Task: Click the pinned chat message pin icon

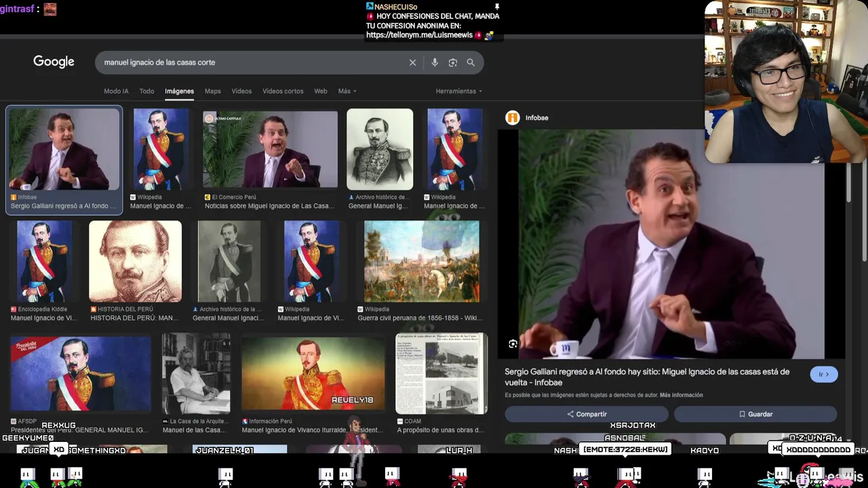Action: coord(497,7)
